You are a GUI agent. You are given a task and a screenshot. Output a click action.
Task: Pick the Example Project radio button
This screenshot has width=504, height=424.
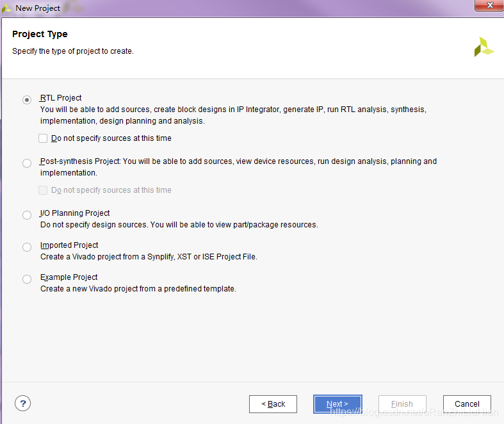[x=27, y=279]
